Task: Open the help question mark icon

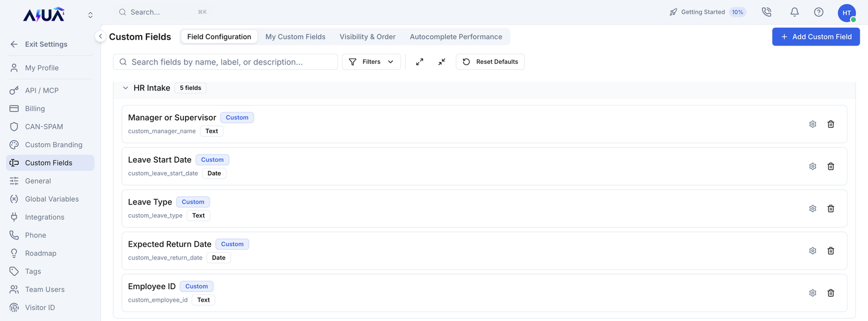Action: [x=819, y=12]
